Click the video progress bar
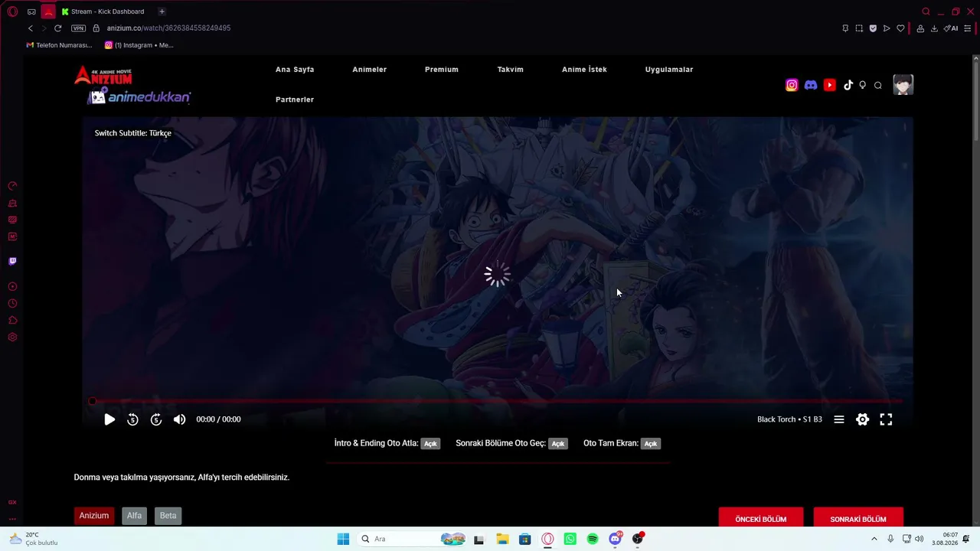 pyautogui.click(x=497, y=401)
